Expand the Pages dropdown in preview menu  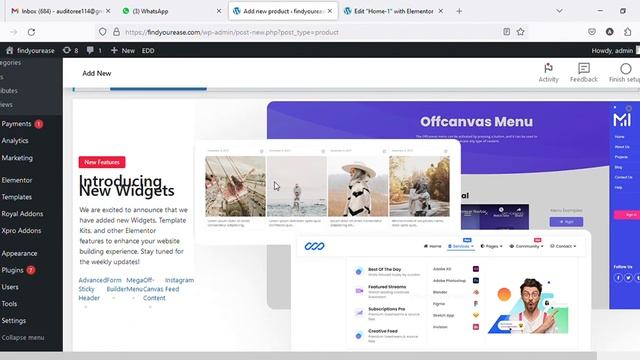[x=491, y=246]
